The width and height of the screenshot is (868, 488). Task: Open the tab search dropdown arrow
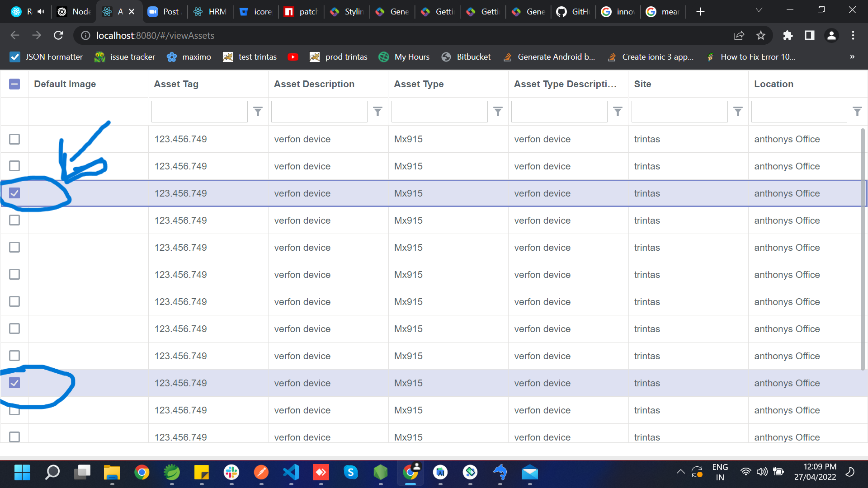click(x=759, y=10)
